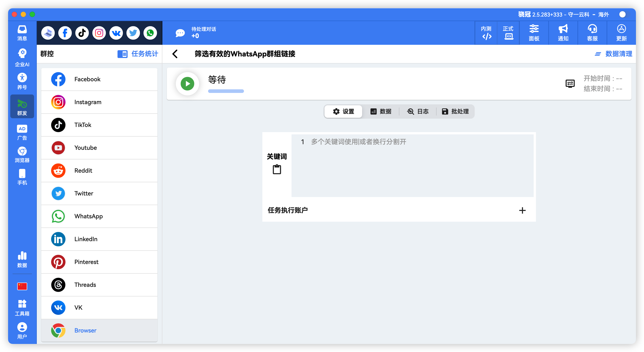Select Instagram in the platform list
Viewport: 644px width, 352px height.
pos(99,102)
